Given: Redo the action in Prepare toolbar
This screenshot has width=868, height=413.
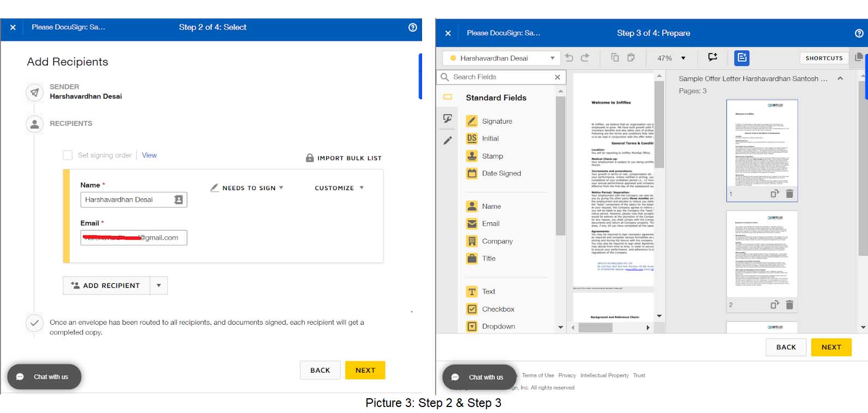Looking at the screenshot, I should tap(585, 58).
